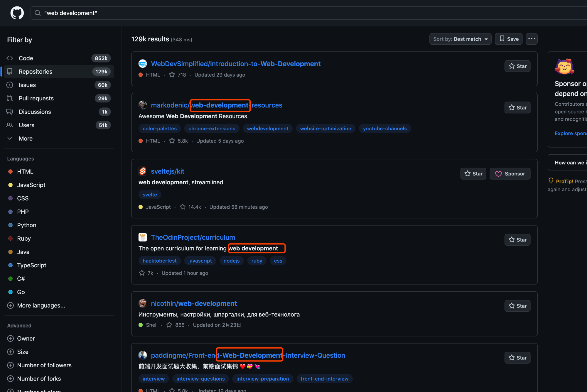
Task: Open paddingme Front-end Interview-Question repository
Action: [x=248, y=355]
